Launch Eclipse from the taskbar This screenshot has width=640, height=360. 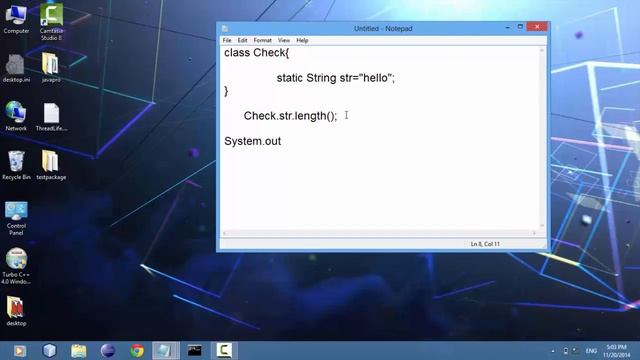[x=108, y=351]
